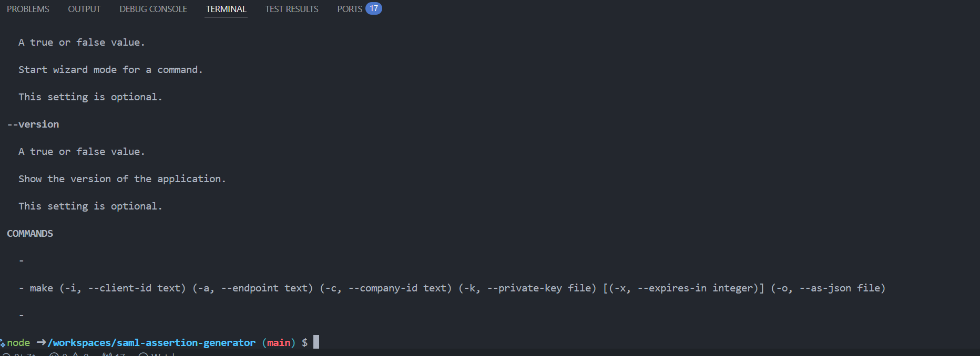Select the DEBUG CONSOLE tab
Screen dimensions: 980x356
point(153,9)
